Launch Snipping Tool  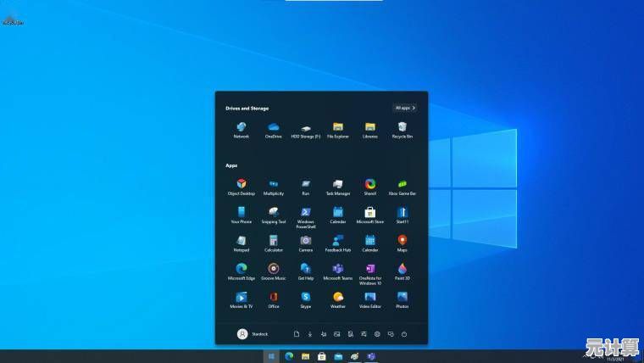pos(274,215)
